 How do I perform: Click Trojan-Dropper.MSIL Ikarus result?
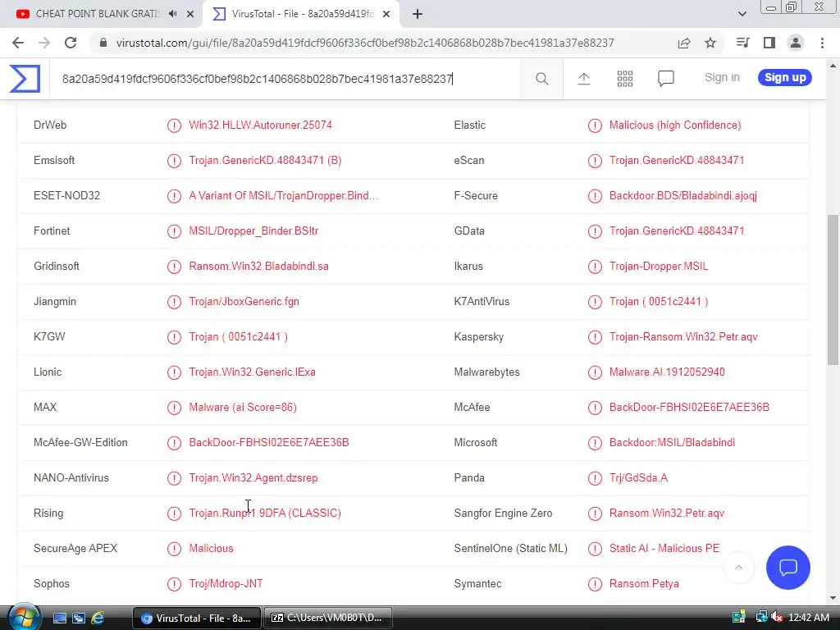click(659, 267)
